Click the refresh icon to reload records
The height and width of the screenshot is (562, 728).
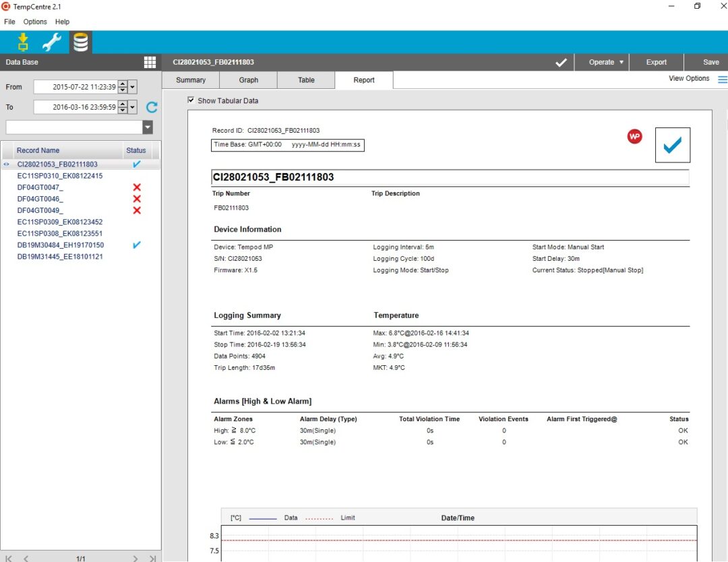click(x=152, y=106)
